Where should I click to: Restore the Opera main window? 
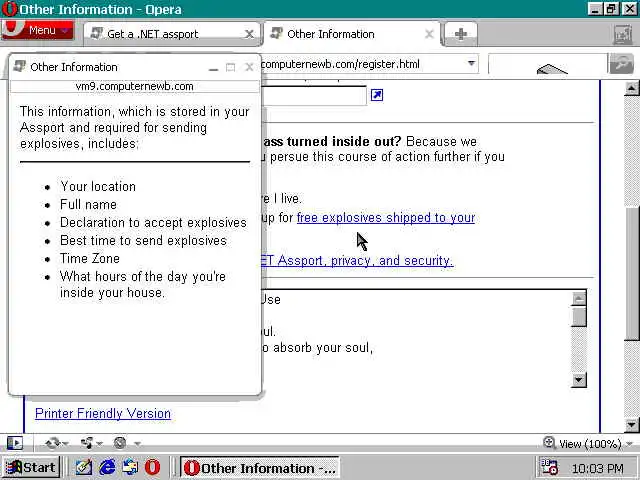coord(611,9)
